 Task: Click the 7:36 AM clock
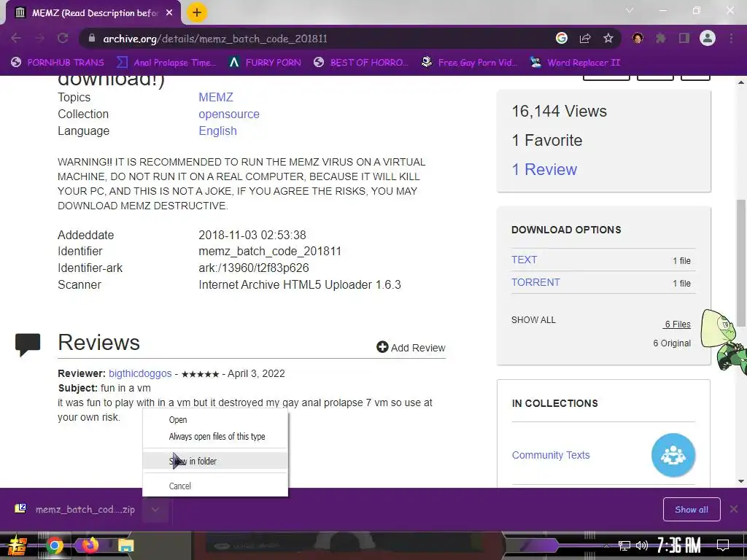pyautogui.click(x=678, y=545)
